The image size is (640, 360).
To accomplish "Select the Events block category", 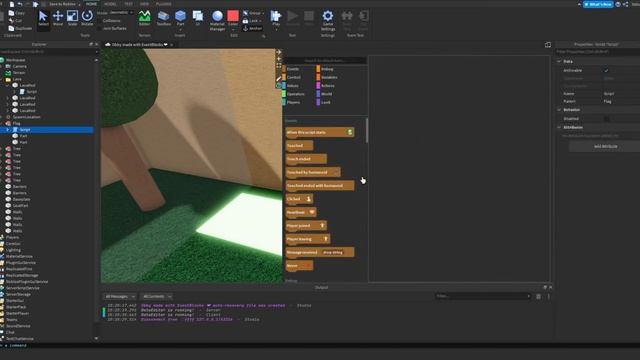I will (293, 69).
